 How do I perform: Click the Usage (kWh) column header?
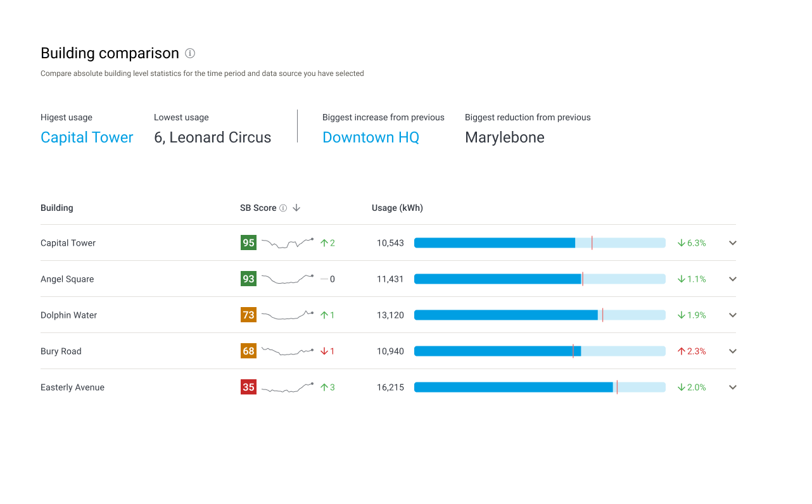[x=397, y=208]
